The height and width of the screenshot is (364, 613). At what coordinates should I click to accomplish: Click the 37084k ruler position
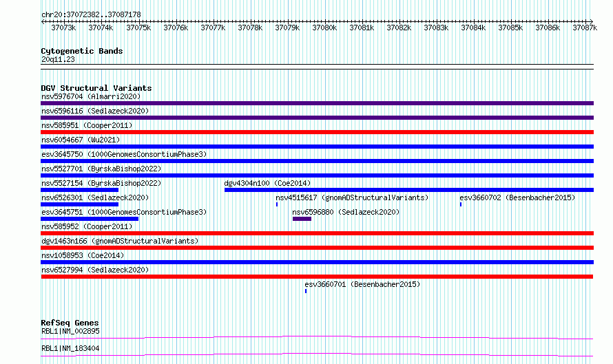tap(473, 28)
